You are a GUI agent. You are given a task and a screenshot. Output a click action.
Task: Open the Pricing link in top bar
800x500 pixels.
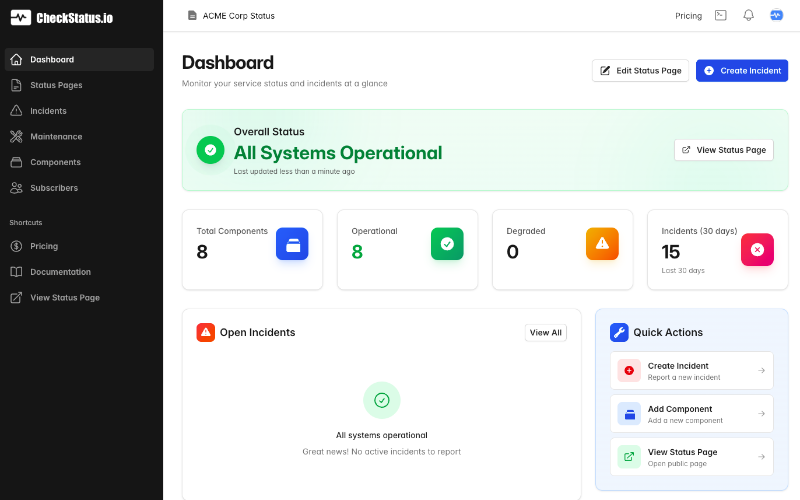(x=688, y=16)
